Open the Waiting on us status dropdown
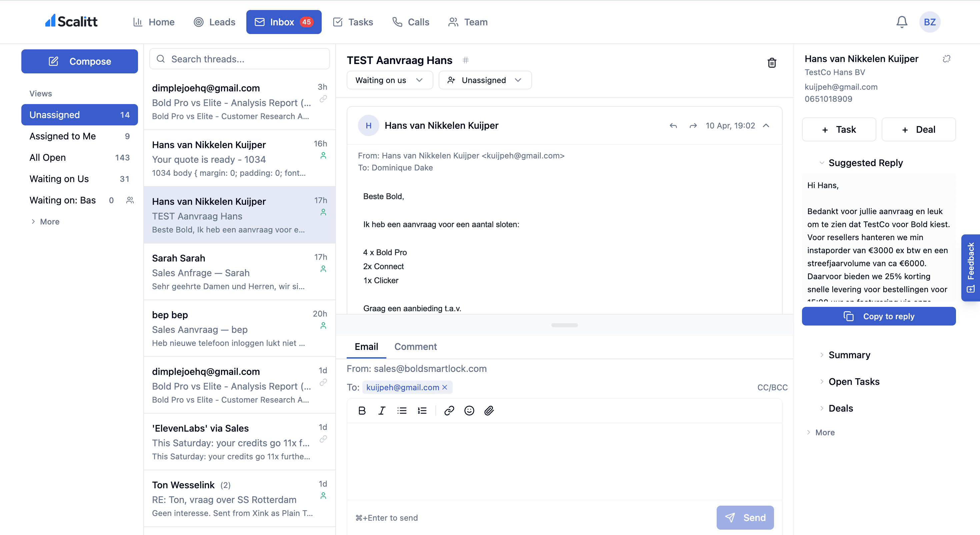The image size is (980, 535). [389, 80]
